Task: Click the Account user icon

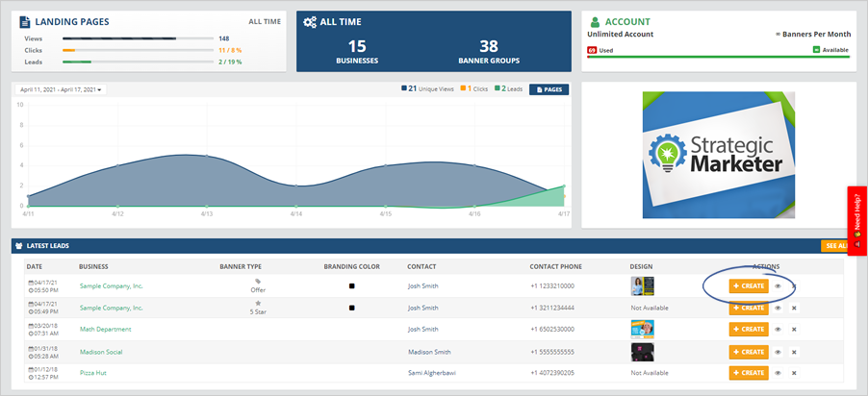Action: 595,21
